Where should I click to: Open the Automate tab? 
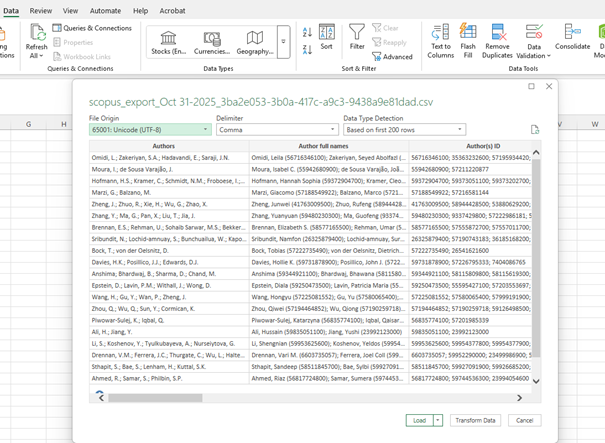click(105, 10)
